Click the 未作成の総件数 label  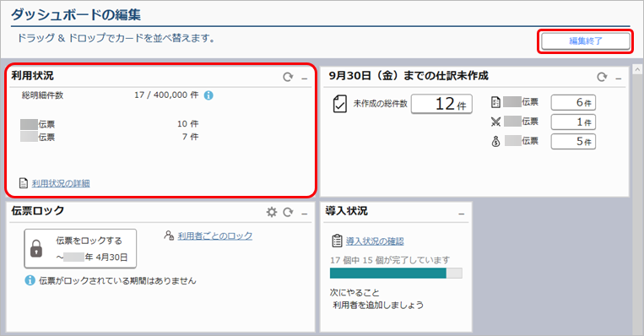[x=381, y=104]
